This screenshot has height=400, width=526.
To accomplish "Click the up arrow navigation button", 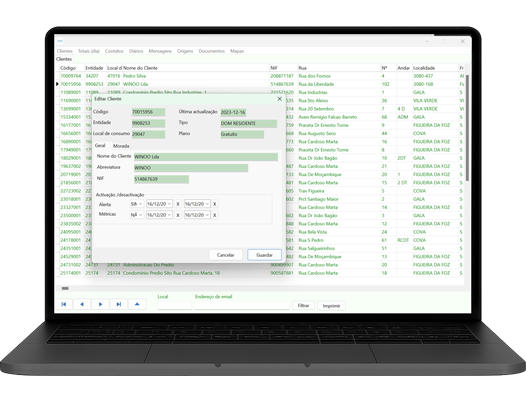I will pyautogui.click(x=137, y=304).
